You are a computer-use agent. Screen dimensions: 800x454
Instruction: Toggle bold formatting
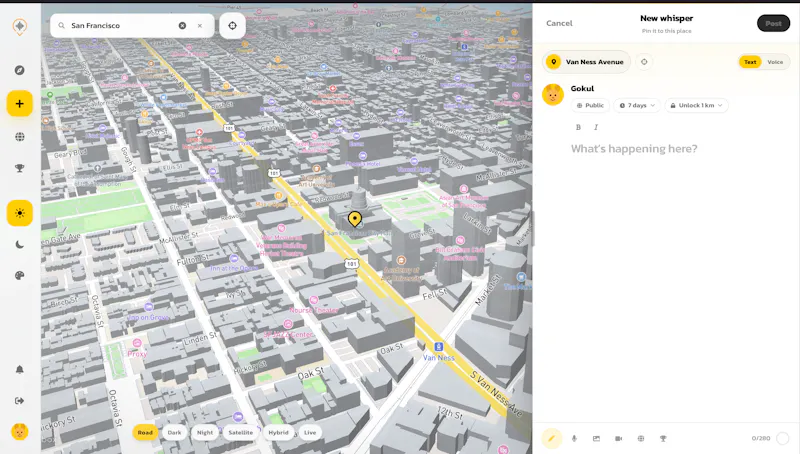(578, 127)
